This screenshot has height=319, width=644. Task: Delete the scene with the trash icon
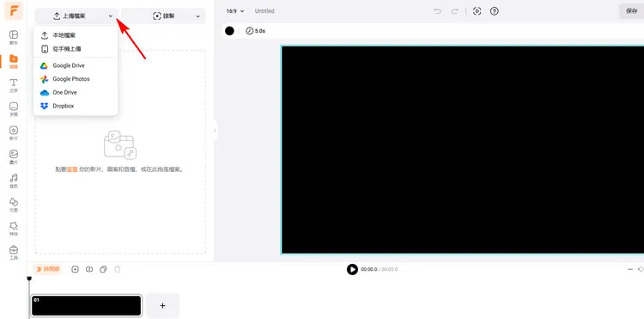[x=118, y=269]
